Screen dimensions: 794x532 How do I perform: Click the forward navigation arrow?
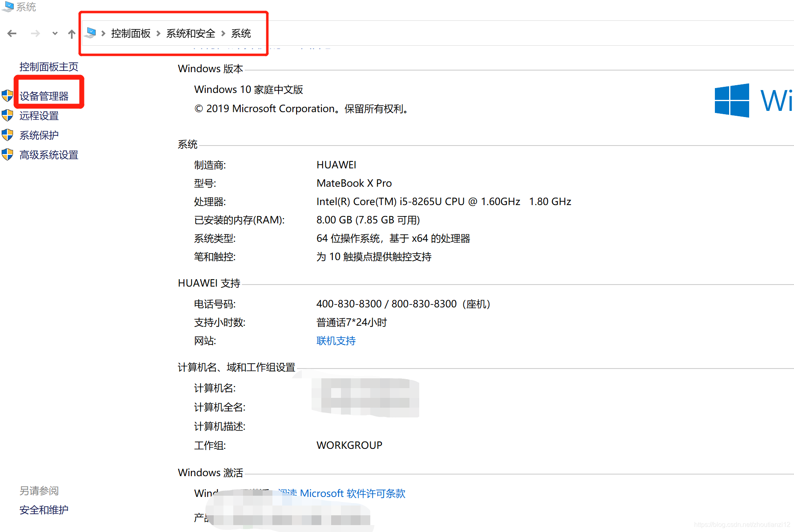[35, 33]
